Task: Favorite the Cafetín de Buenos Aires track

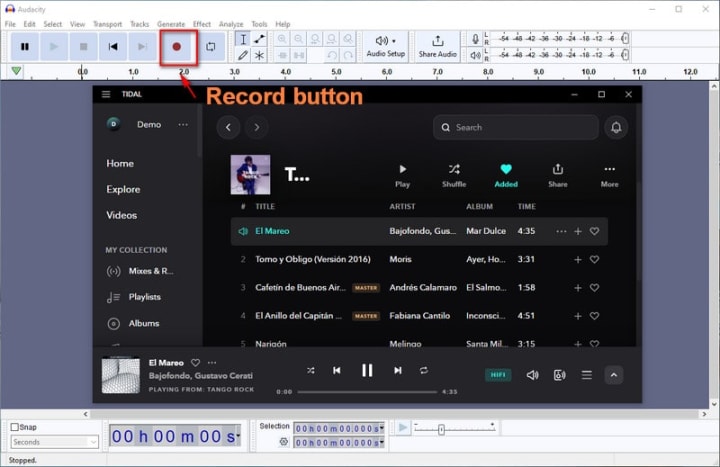Action: (594, 288)
